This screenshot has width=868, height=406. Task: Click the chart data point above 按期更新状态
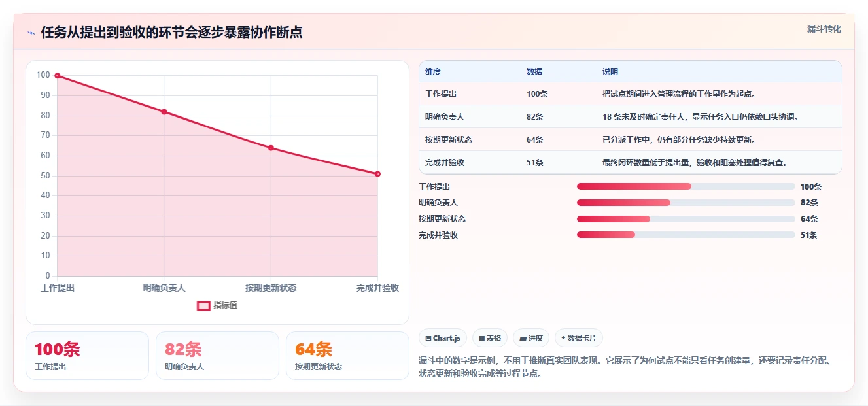tap(271, 148)
